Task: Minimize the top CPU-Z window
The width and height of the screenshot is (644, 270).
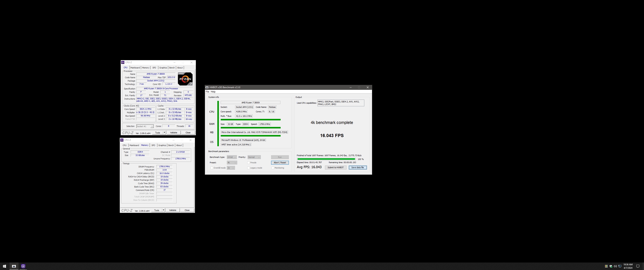Action: tap(174, 62)
